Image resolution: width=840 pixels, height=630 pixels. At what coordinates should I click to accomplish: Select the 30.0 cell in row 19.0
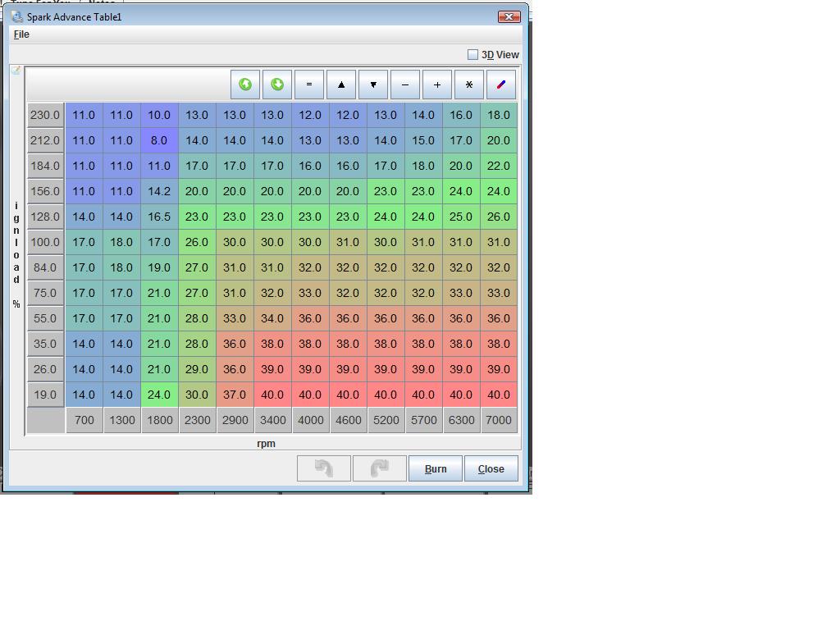tap(197, 395)
